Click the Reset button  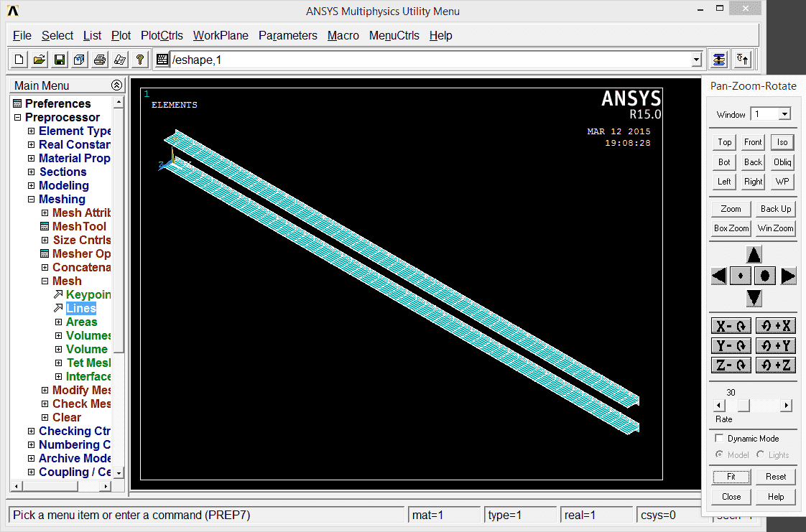(776, 477)
